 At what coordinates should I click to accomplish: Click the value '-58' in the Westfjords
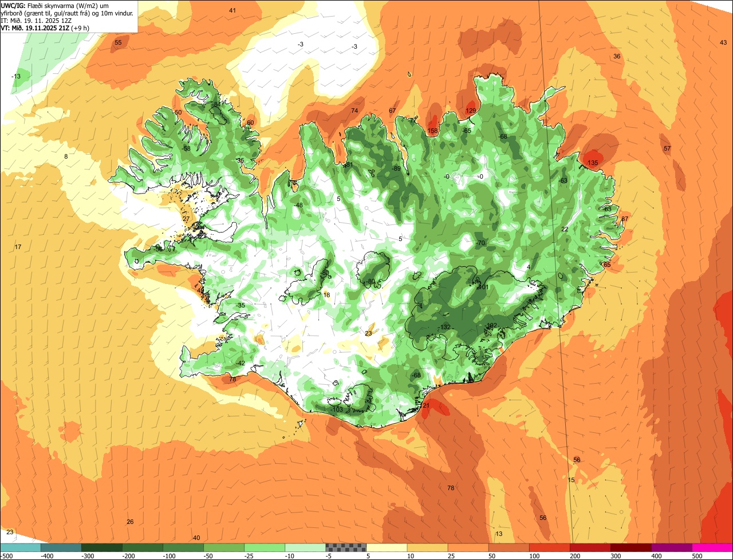186,148
